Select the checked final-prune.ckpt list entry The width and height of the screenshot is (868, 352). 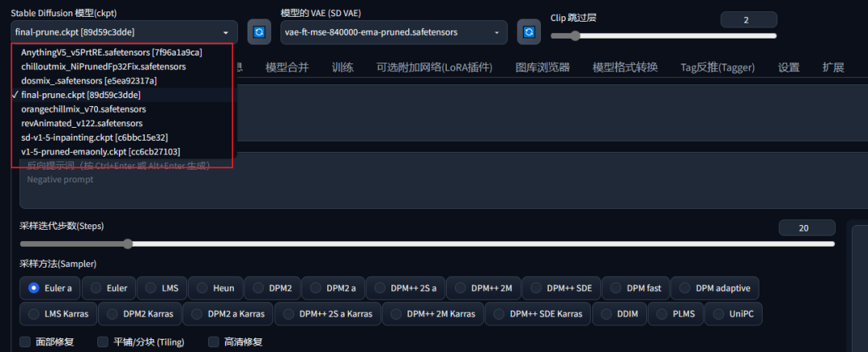[124, 95]
